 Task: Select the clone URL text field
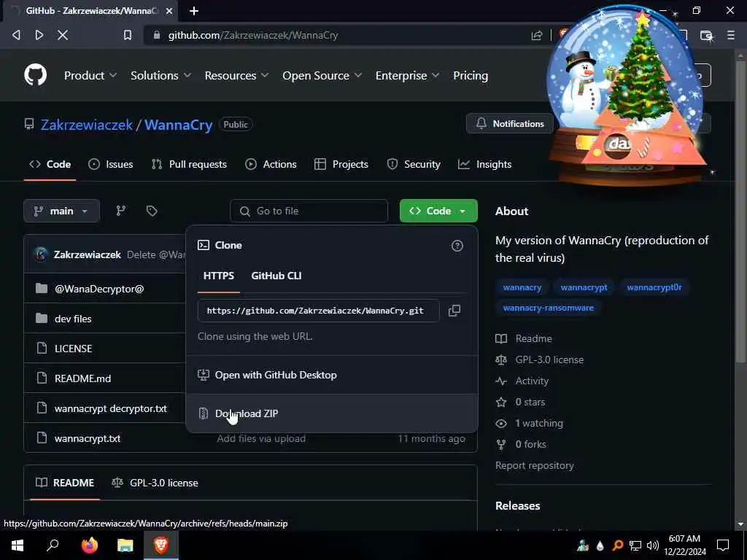coord(318,311)
